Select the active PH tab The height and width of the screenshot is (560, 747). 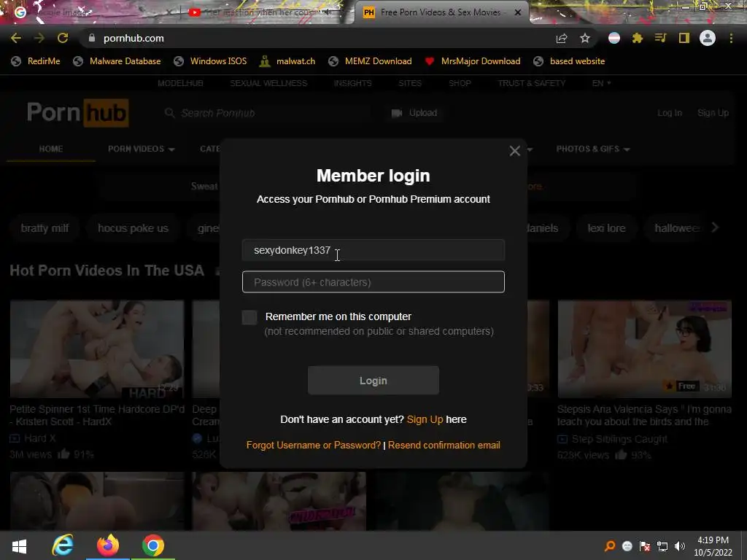click(x=441, y=12)
